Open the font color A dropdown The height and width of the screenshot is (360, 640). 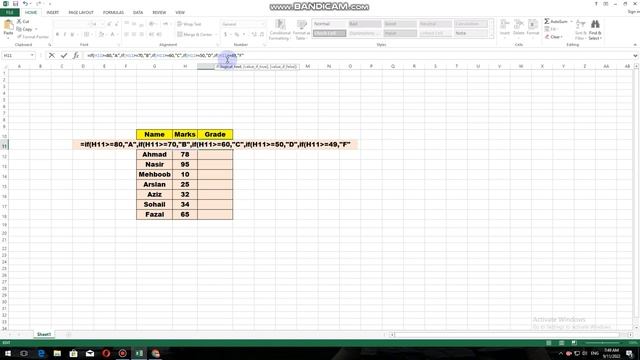click(x=118, y=34)
